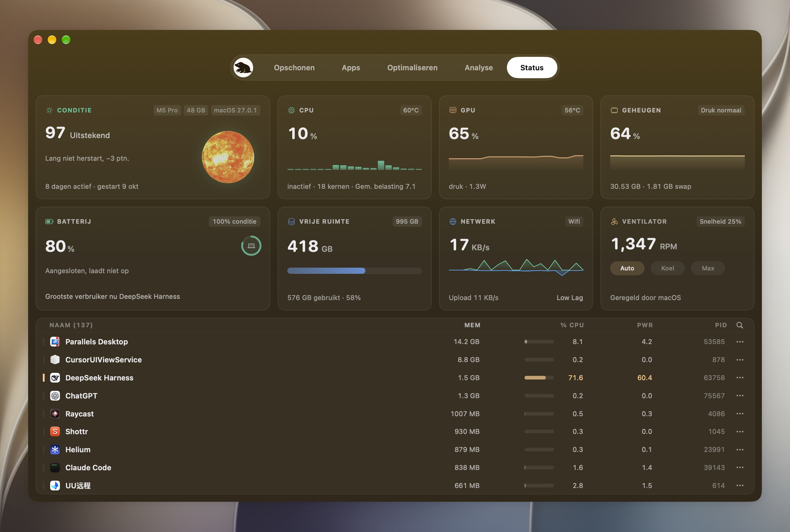Click the UU远程 app icon
This screenshot has width=790, height=532.
point(55,486)
